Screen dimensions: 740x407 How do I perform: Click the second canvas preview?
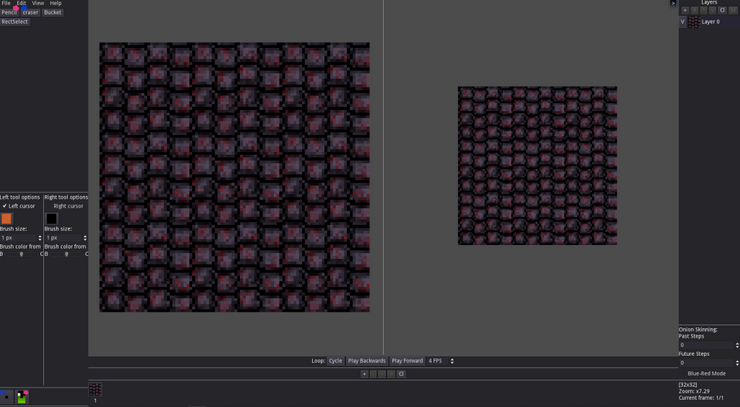pos(537,165)
